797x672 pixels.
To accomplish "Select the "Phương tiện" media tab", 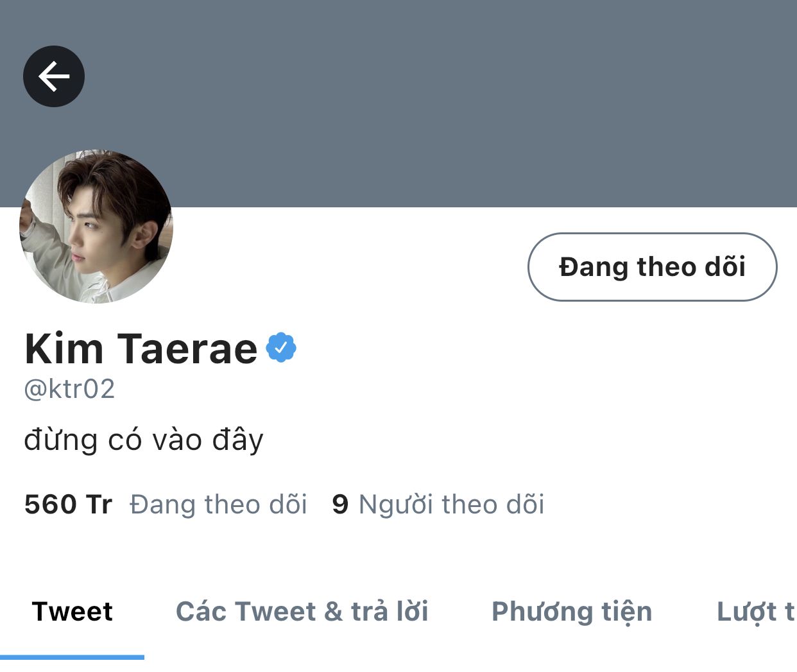I will click(x=571, y=611).
